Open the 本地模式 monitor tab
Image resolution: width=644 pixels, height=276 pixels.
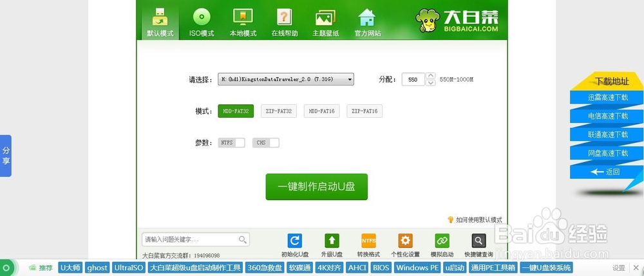243,22
